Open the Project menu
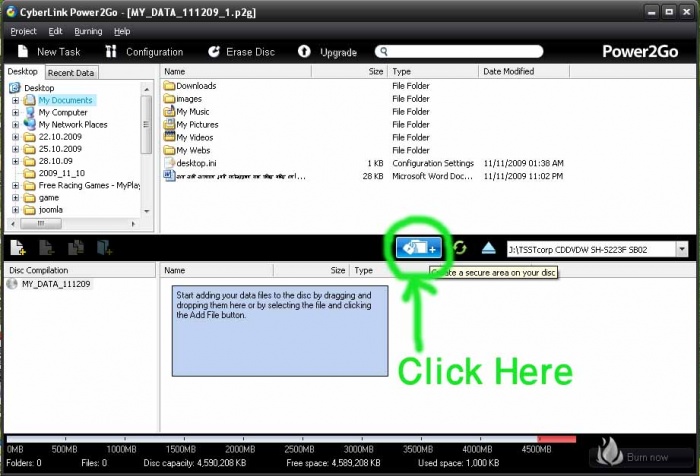 (x=23, y=31)
